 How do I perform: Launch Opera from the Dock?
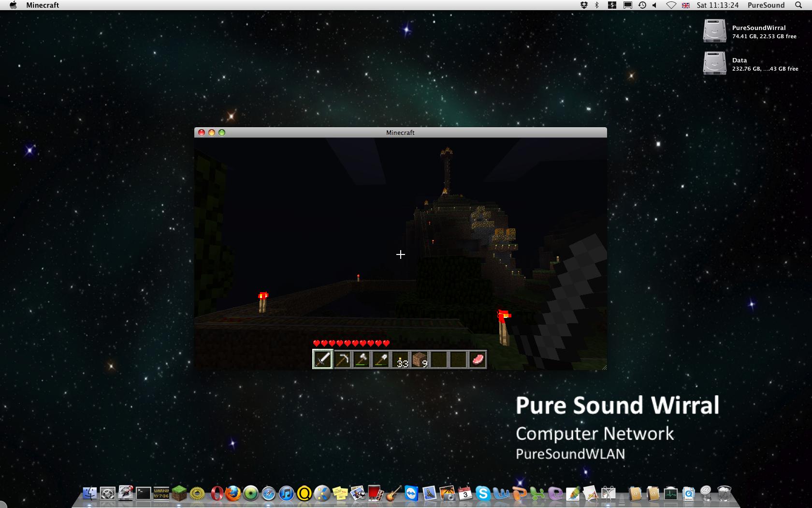(x=216, y=493)
